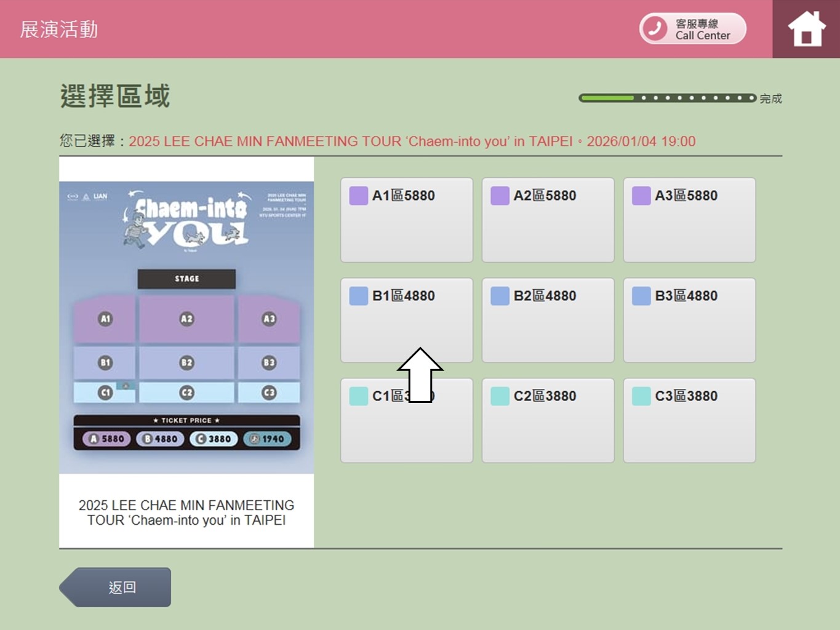This screenshot has height=630, width=840.
Task: Choose the A2區5880 seating zone
Action: click(548, 220)
